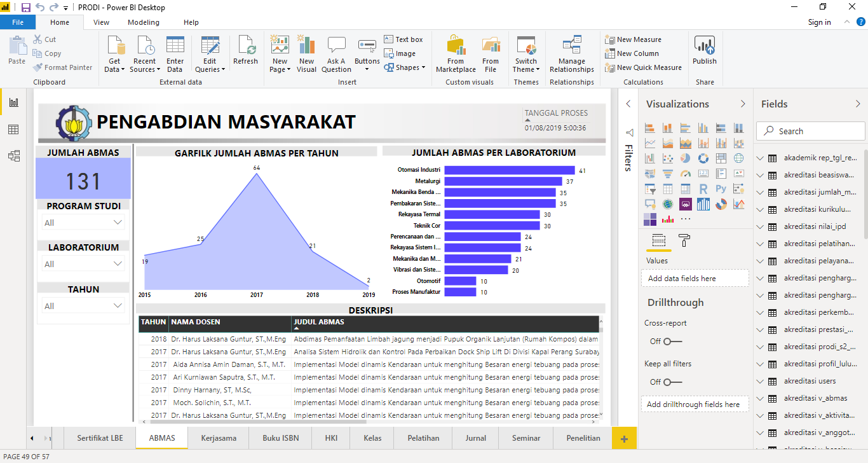Viewport: 868px width, 463px height.
Task: Click the Publish button in ribbon
Action: [x=705, y=52]
